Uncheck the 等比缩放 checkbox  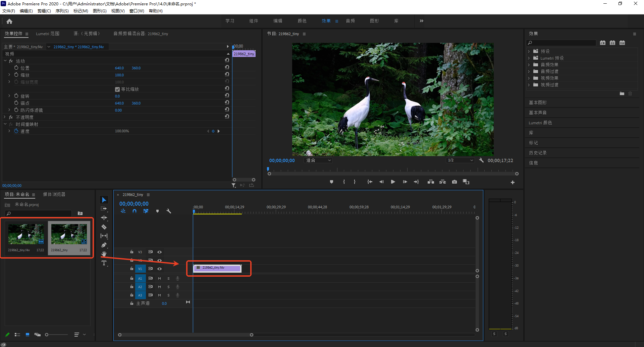[117, 89]
